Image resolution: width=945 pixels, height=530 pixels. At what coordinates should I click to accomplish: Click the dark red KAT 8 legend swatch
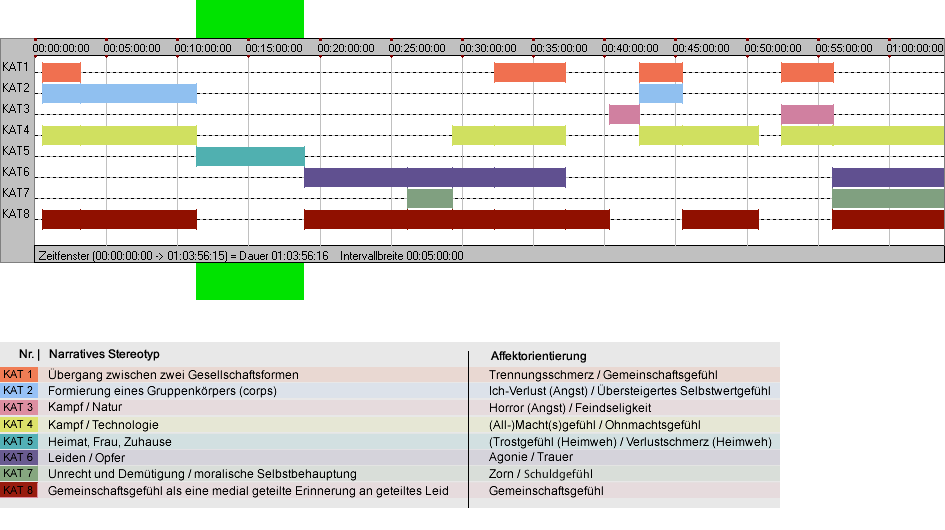(x=19, y=491)
